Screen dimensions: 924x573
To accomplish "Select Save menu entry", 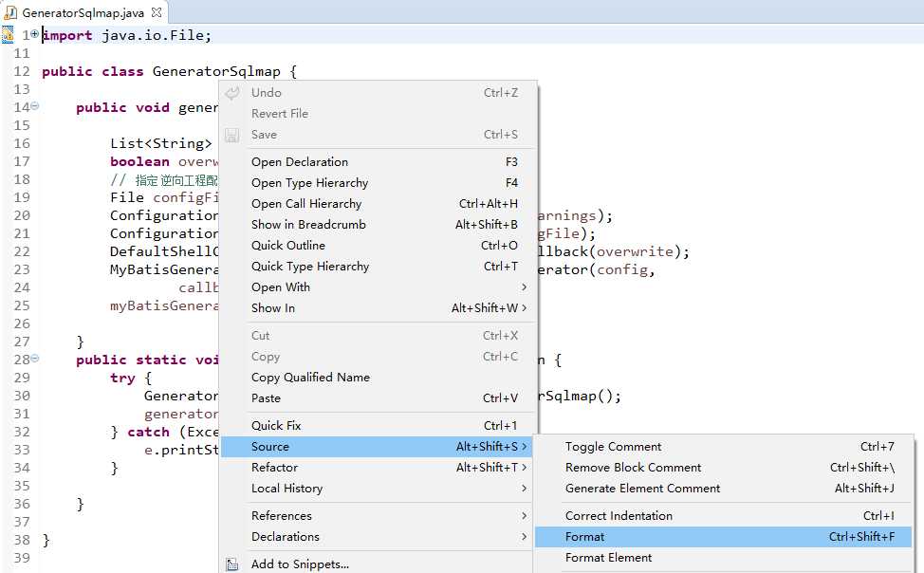I will (x=379, y=135).
